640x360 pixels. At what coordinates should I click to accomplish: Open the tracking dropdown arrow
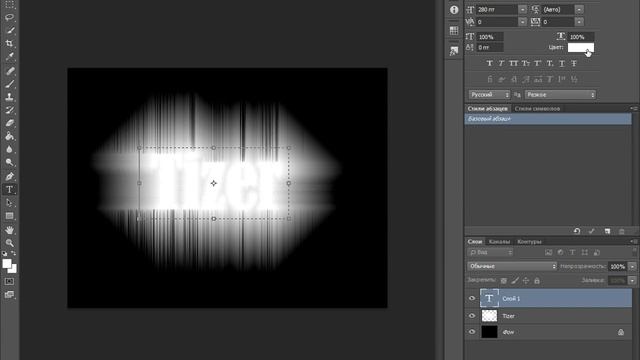tap(579, 22)
